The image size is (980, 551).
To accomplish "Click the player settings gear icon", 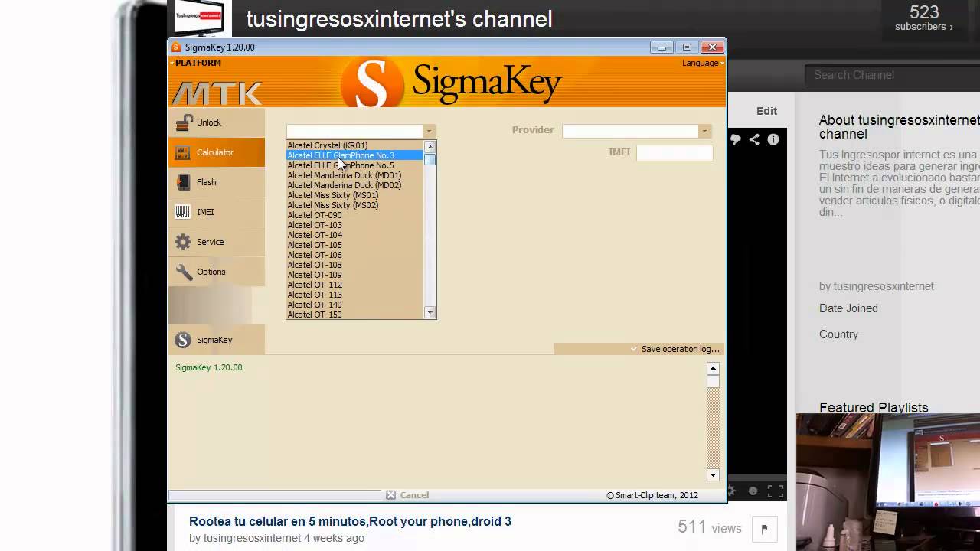I will (731, 491).
